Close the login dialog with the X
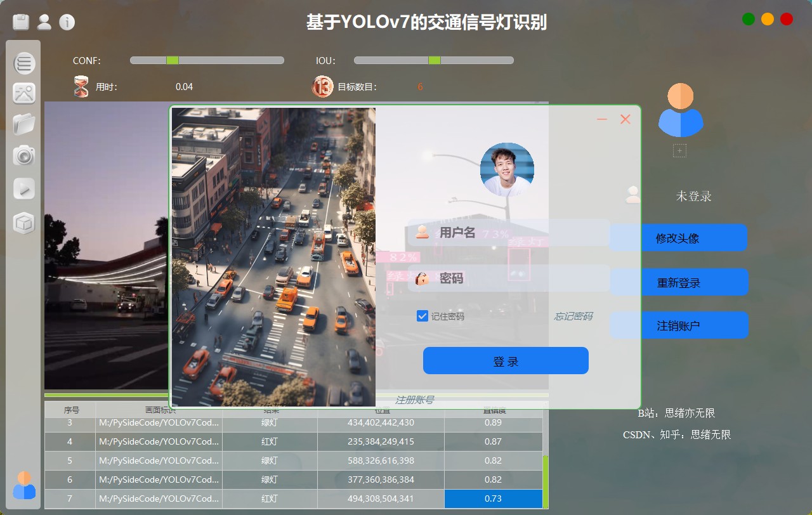The width and height of the screenshot is (812, 515). [625, 119]
